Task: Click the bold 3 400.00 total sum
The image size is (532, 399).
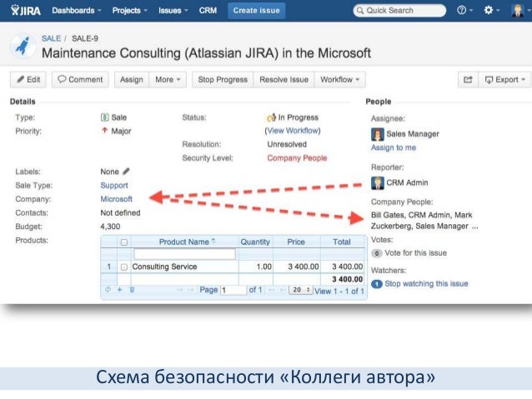Action: (x=348, y=279)
